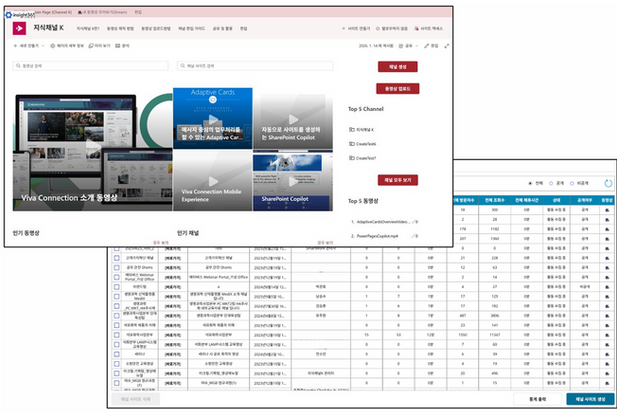Open the 내 동영상 모아보기(Stream) top tab
Image resolution: width=617 pixels, height=418 pixels.
pos(103,12)
